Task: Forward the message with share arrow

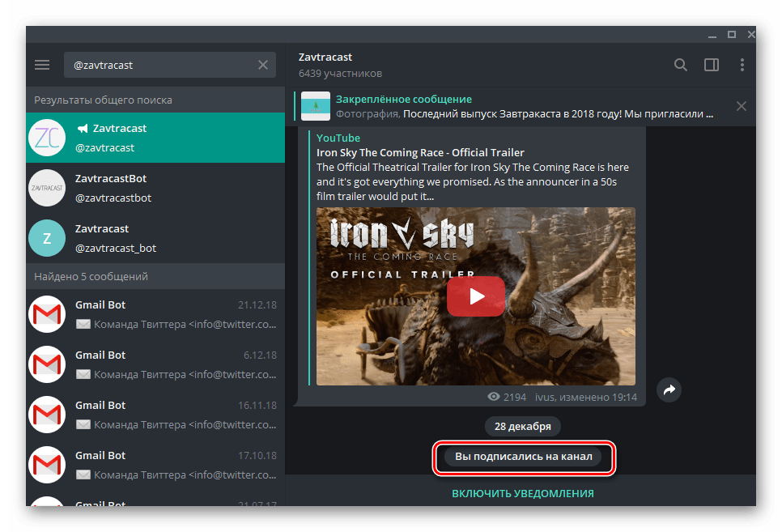Action: pyautogui.click(x=669, y=389)
